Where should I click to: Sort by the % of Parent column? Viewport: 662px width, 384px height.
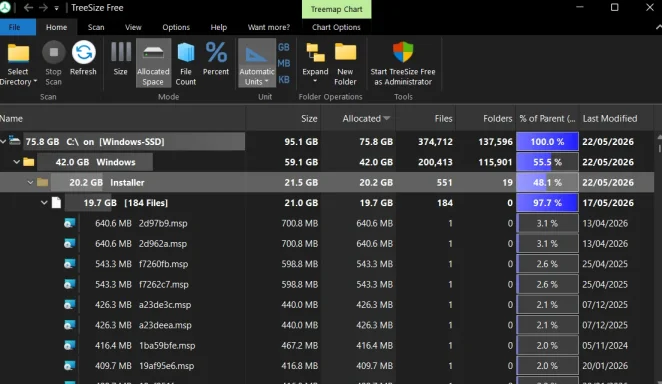click(x=547, y=119)
